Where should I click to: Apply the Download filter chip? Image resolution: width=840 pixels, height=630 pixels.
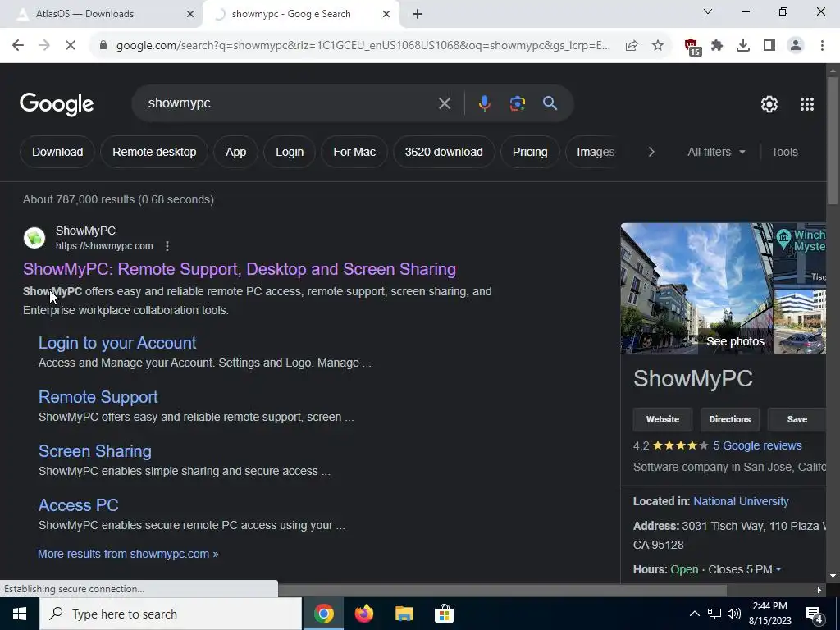pyautogui.click(x=57, y=152)
